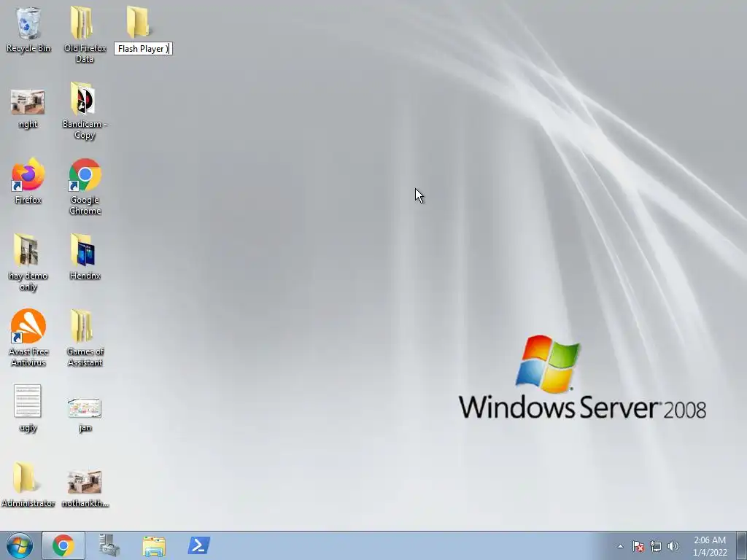Launch PowerShell from the taskbar
The width and height of the screenshot is (747, 560).
[198, 545]
